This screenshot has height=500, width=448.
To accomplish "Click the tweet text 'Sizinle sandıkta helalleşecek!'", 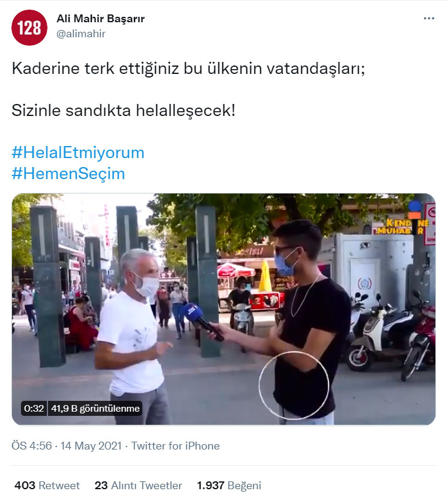I will point(124,111).
